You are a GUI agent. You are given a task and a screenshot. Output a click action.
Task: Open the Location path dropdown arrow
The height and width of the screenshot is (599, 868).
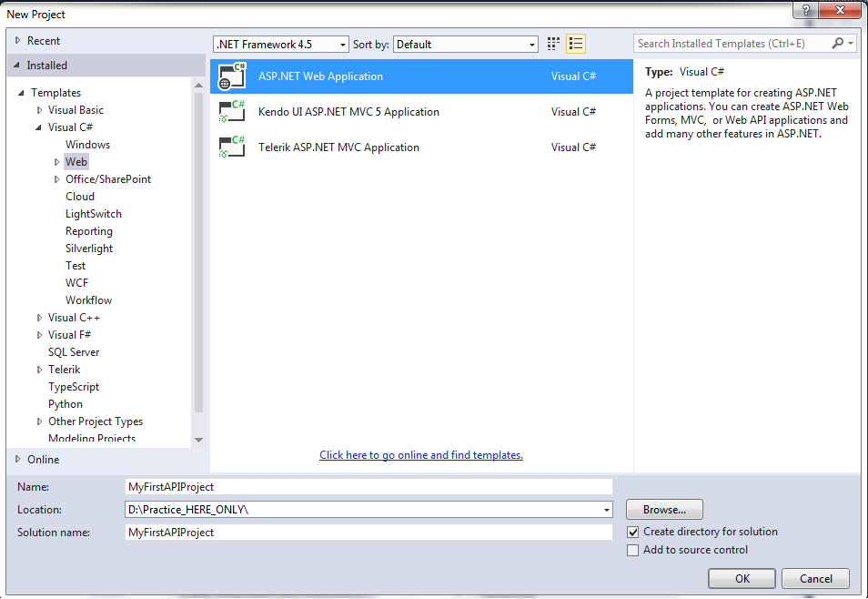pos(607,510)
